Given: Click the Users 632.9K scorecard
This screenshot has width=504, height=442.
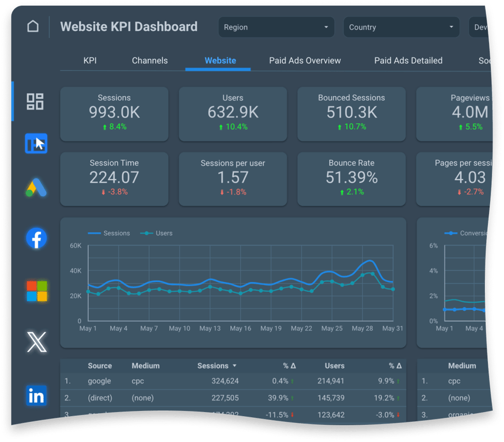Looking at the screenshot, I should (x=233, y=114).
